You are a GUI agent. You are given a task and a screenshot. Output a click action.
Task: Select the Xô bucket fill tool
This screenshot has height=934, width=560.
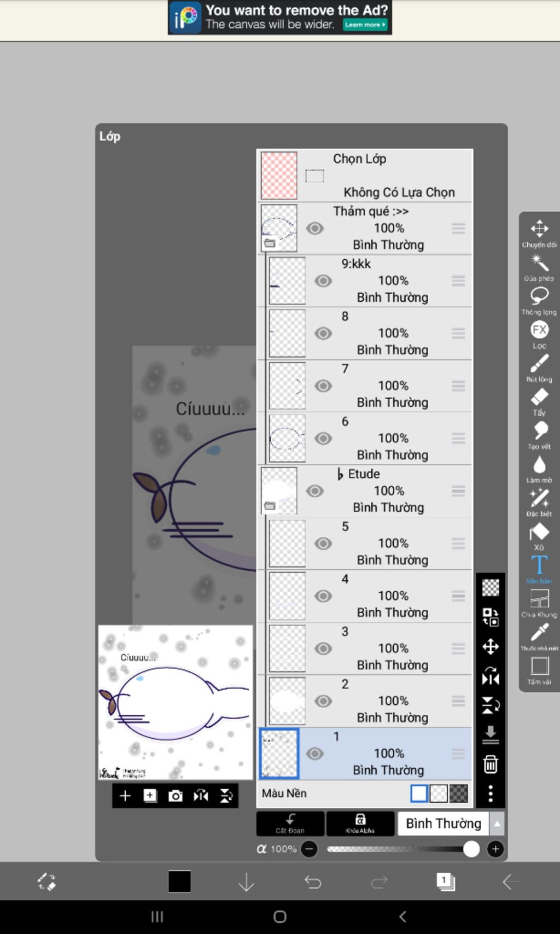pos(539,536)
